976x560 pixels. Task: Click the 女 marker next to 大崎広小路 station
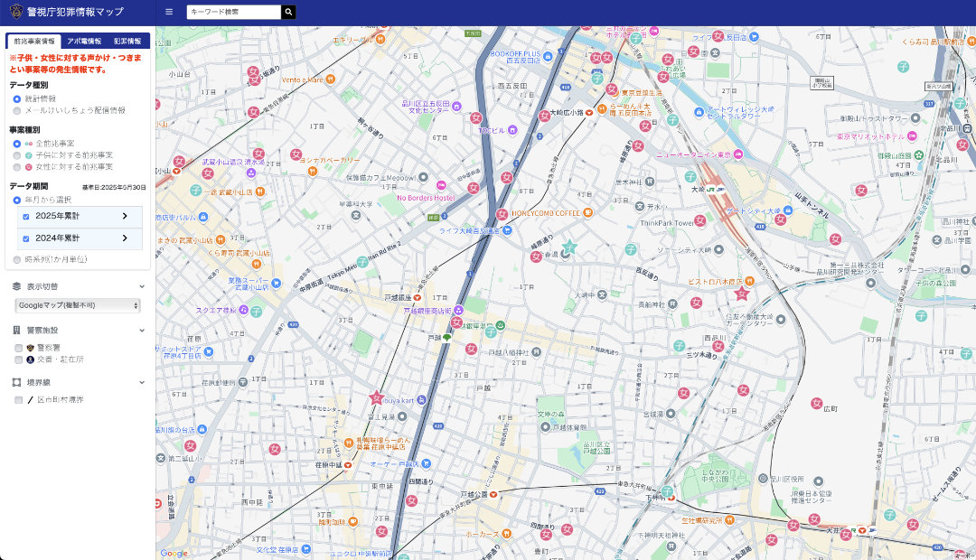pyautogui.click(x=544, y=115)
